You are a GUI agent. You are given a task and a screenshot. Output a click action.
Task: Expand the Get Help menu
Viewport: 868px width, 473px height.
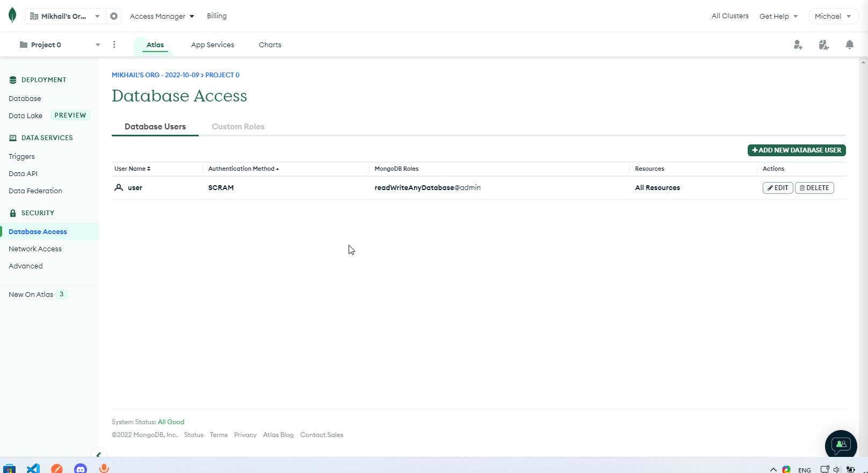pos(778,16)
